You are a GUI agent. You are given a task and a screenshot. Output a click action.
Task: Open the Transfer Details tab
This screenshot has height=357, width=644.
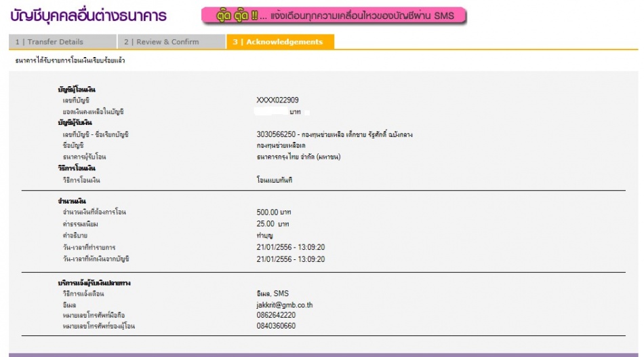click(49, 42)
